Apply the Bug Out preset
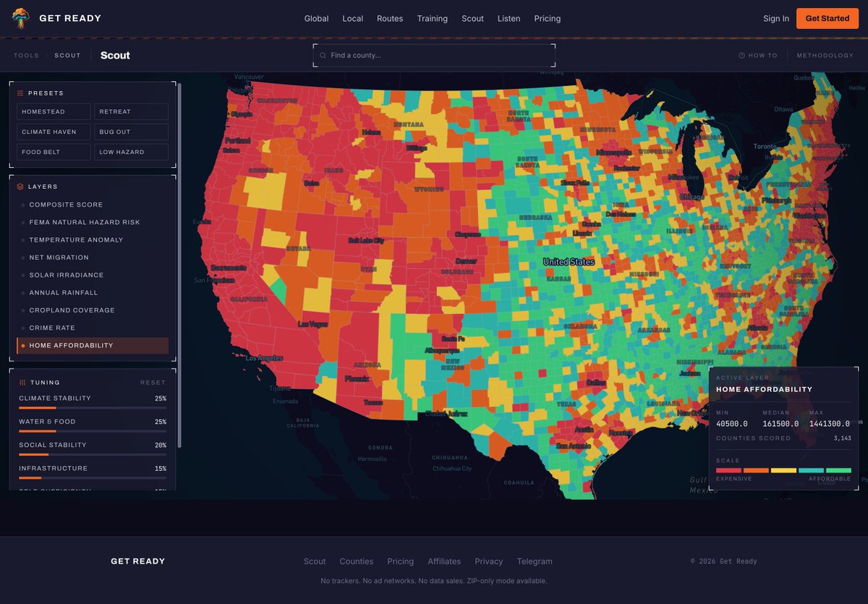The image size is (868, 604). (131, 132)
